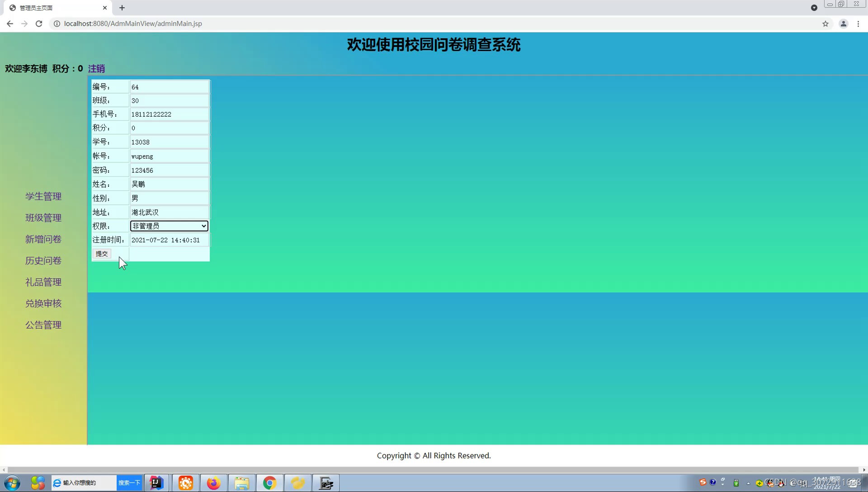This screenshot has width=868, height=492.
Task: Open 历史问卷 in sidebar
Action: pos(43,260)
